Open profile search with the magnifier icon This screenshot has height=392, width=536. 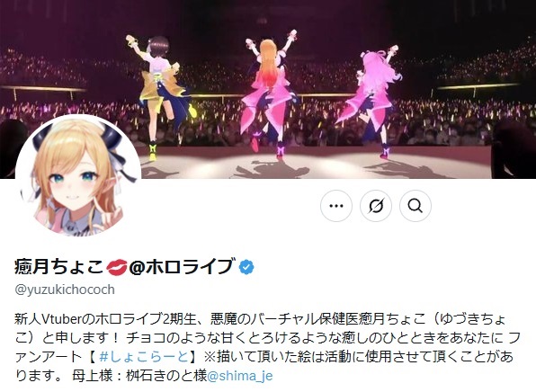click(x=415, y=206)
